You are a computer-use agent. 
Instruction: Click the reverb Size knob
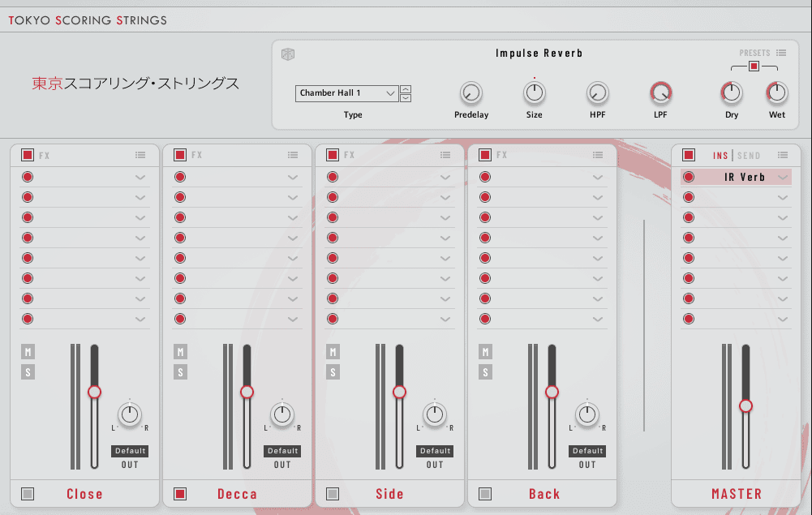pyautogui.click(x=534, y=93)
